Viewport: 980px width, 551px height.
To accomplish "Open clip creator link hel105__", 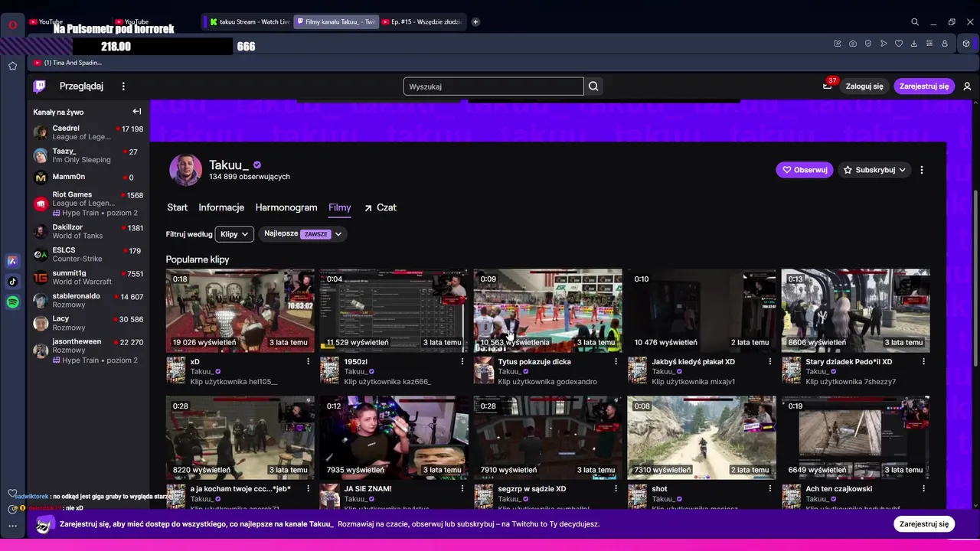I will [x=234, y=382].
